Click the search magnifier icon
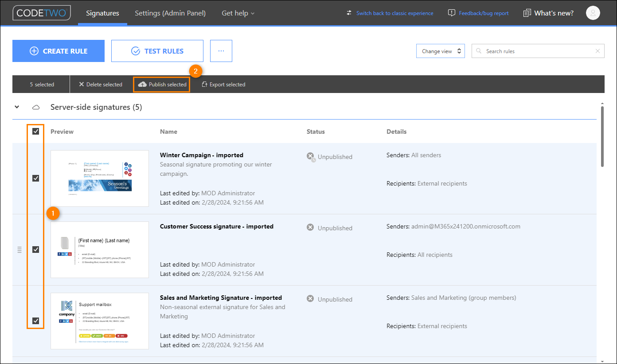Screen dimensions: 617x364 point(479,51)
